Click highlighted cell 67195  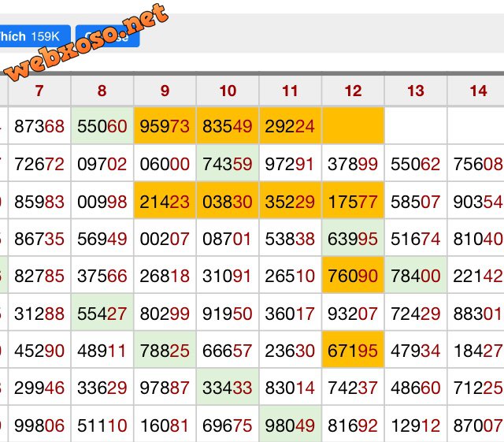tap(353, 350)
